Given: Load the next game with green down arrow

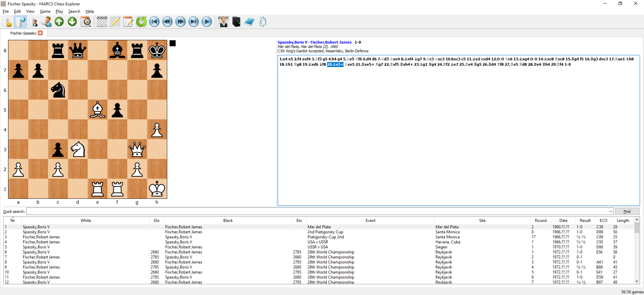Looking at the screenshot, I should click(x=73, y=22).
